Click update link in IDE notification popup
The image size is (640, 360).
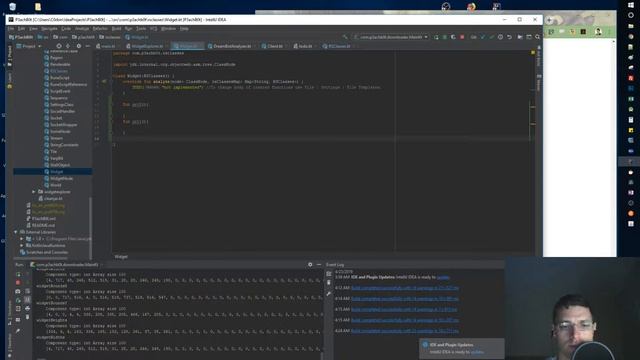(477, 352)
